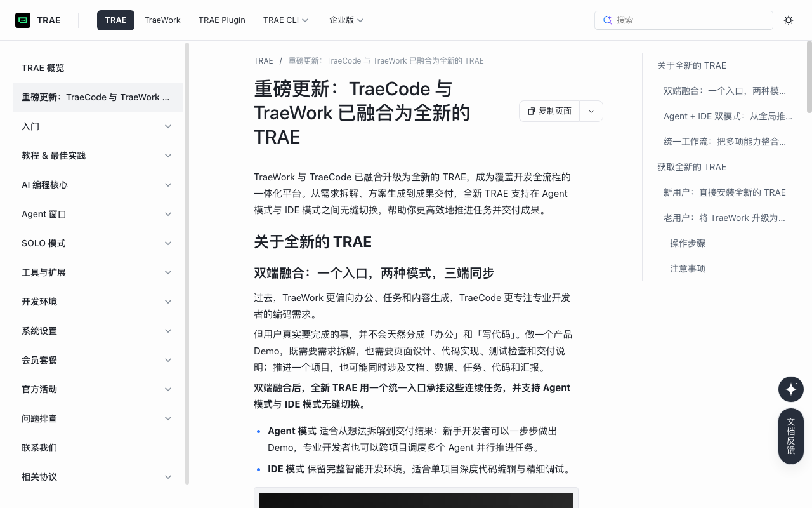This screenshot has height=508, width=812.
Task: Expand the 系统设置 section
Action: (98, 331)
